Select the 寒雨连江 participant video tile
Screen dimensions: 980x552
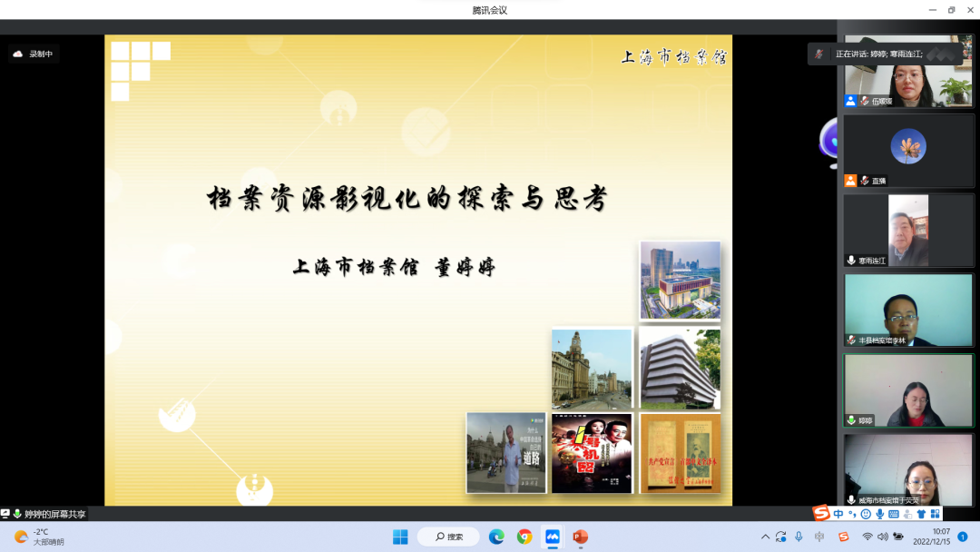point(908,230)
